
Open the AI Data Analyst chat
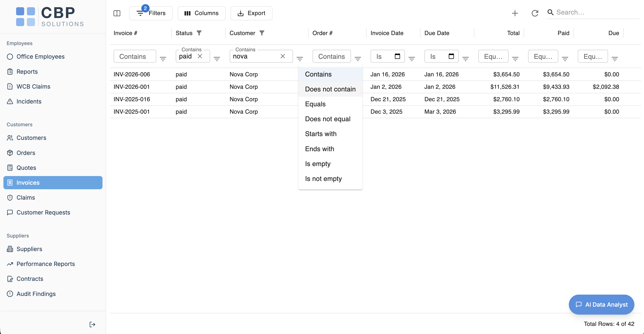coord(601,304)
